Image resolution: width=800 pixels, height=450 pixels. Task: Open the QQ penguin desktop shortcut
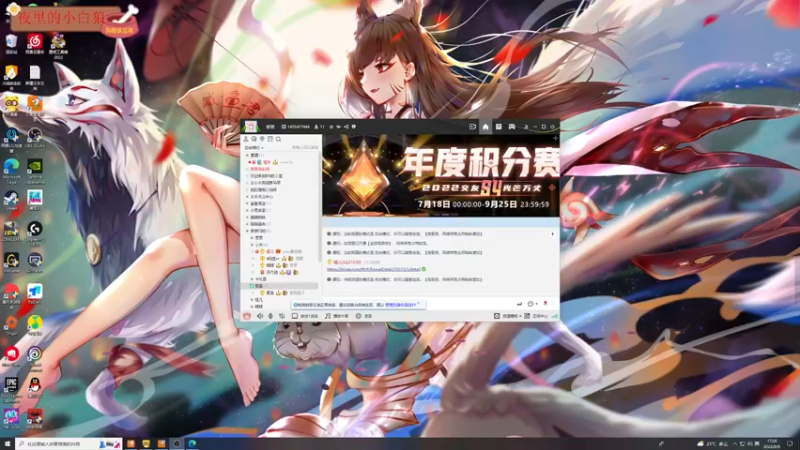(x=34, y=388)
